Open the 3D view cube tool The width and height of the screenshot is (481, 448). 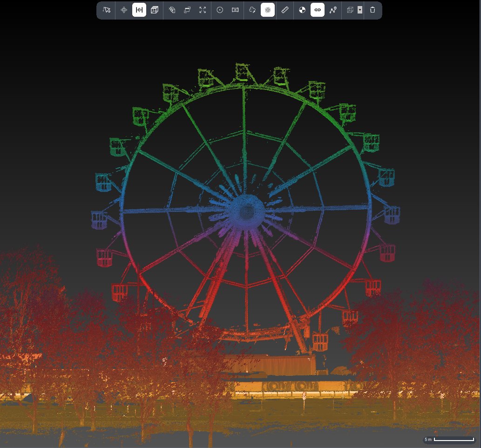(x=154, y=10)
